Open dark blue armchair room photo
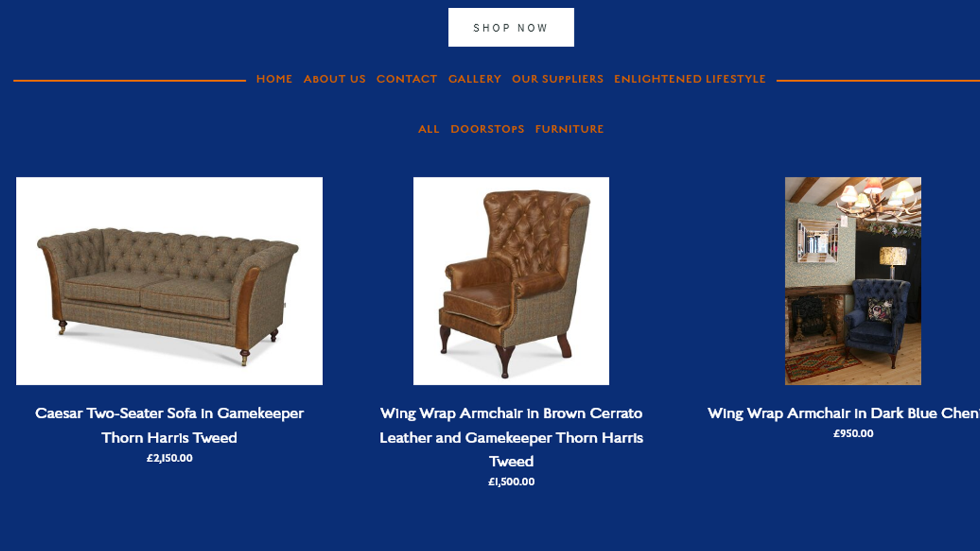The width and height of the screenshot is (980, 551). pyautogui.click(x=853, y=281)
